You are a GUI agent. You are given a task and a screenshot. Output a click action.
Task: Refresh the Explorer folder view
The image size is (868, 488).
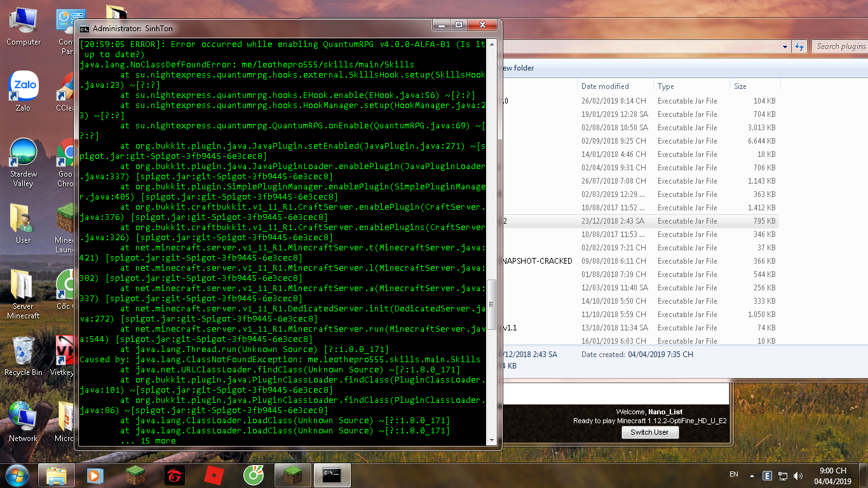[799, 46]
